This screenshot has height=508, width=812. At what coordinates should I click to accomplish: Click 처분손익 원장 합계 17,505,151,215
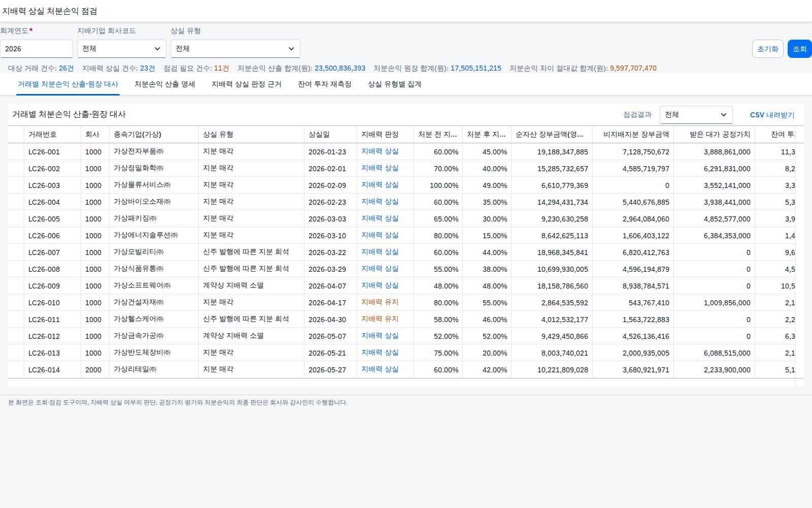(437, 68)
